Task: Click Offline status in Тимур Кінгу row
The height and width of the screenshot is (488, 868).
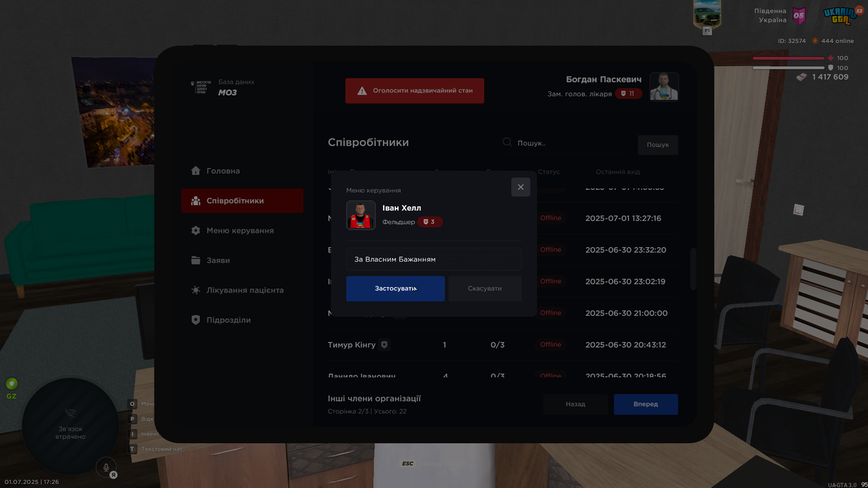Action: (551, 344)
